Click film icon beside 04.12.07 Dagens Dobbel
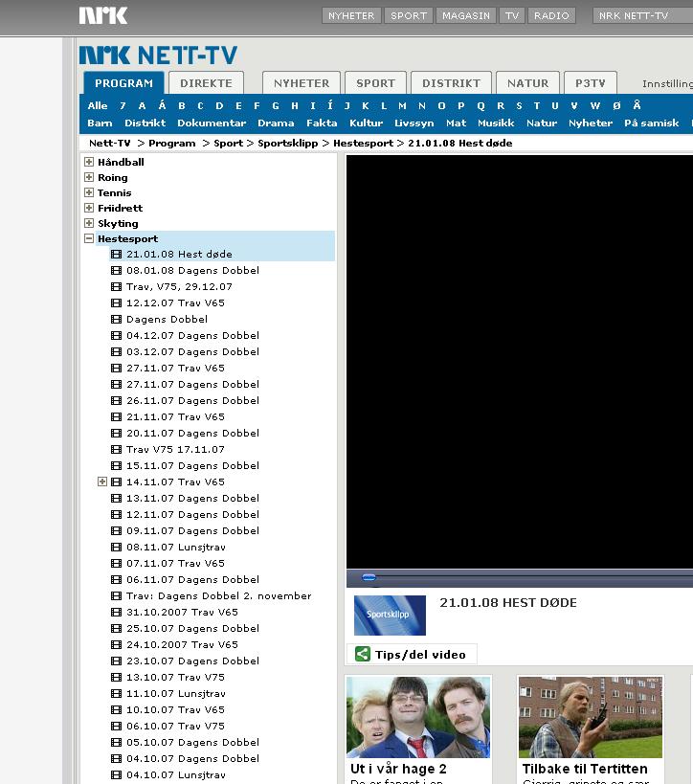 (x=116, y=335)
